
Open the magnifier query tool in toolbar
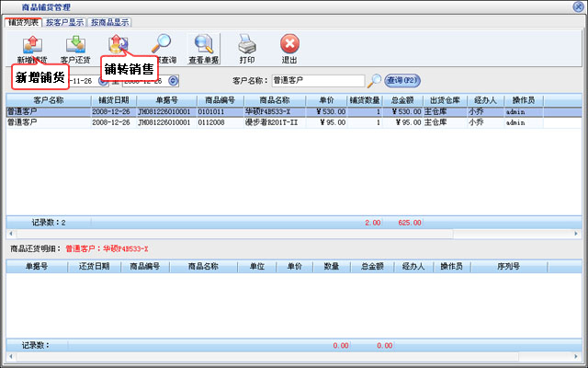click(x=161, y=43)
